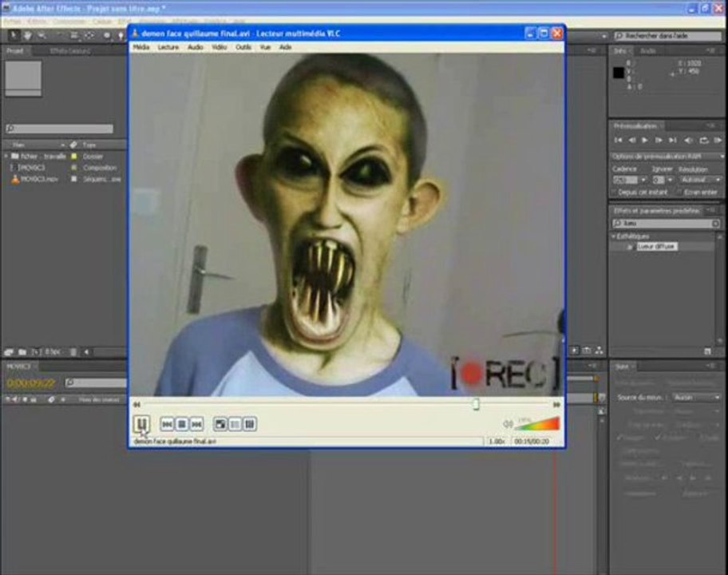Open the Outils menu in VLC
The height and width of the screenshot is (575, 728).
243,47
